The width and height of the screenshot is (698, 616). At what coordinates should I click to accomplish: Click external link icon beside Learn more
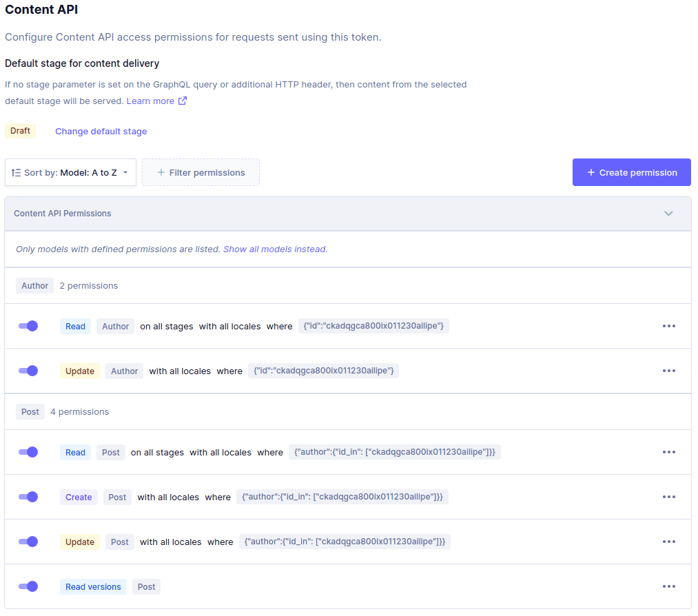(183, 101)
